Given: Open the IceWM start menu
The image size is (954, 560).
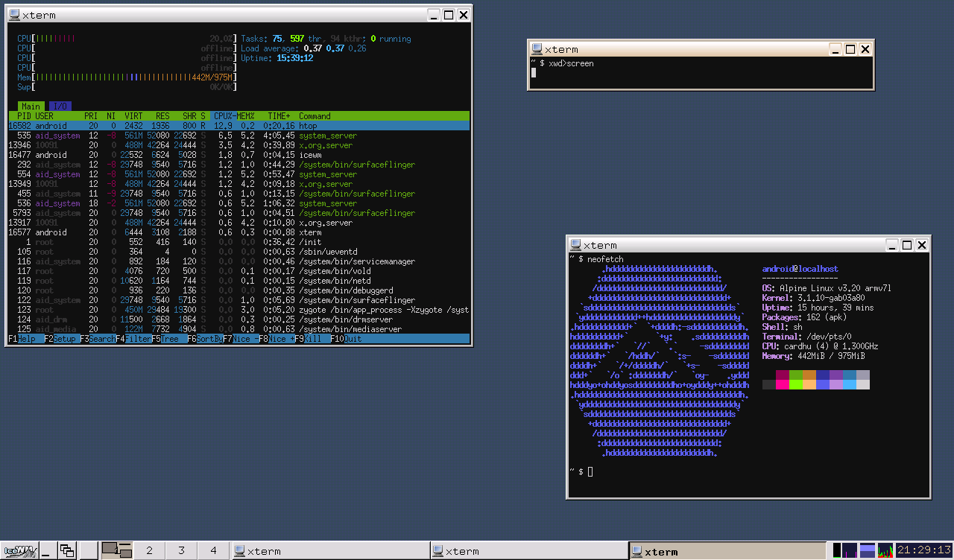Looking at the screenshot, I should [19, 550].
